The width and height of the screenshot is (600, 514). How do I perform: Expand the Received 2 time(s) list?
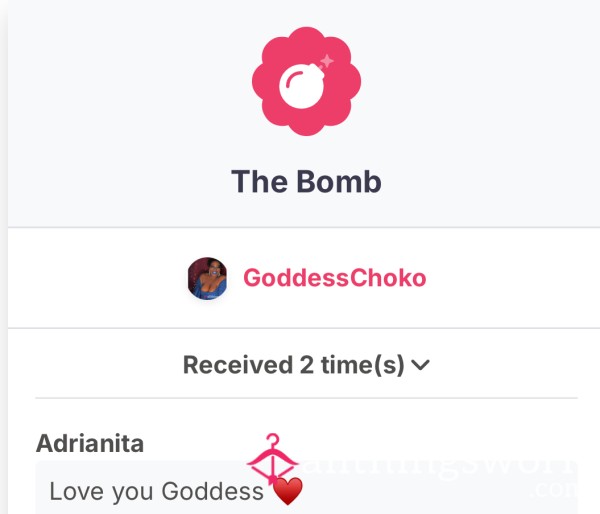(306, 365)
